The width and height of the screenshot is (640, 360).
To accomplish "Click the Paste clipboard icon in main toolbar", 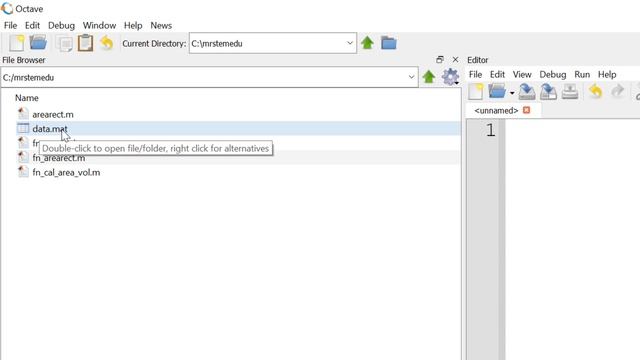I will [x=85, y=43].
